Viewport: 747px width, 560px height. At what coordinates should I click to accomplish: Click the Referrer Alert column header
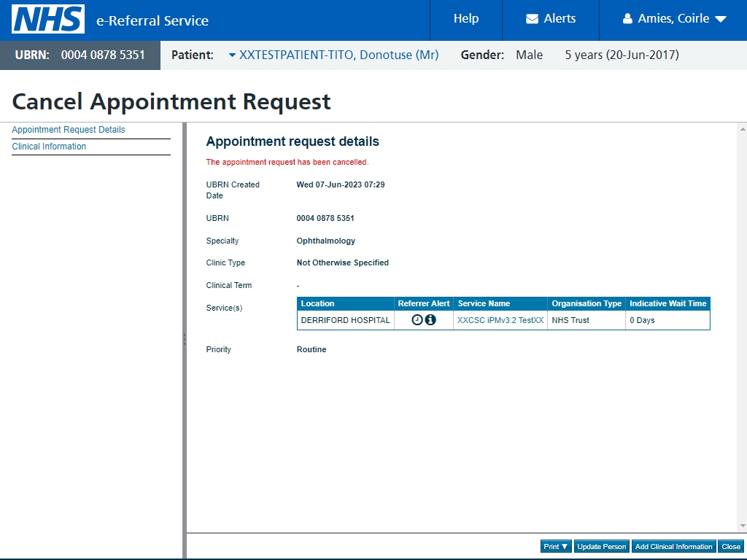pos(424,303)
